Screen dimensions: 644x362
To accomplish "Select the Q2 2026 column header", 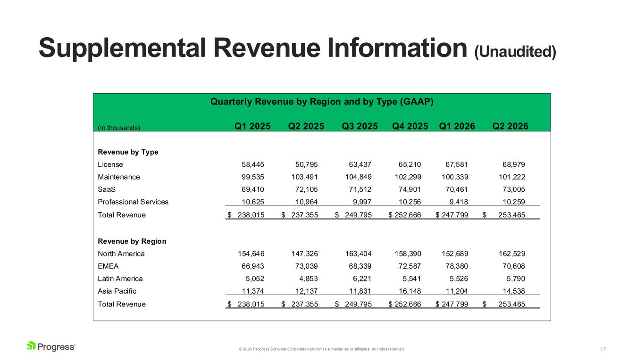I will [x=510, y=126].
